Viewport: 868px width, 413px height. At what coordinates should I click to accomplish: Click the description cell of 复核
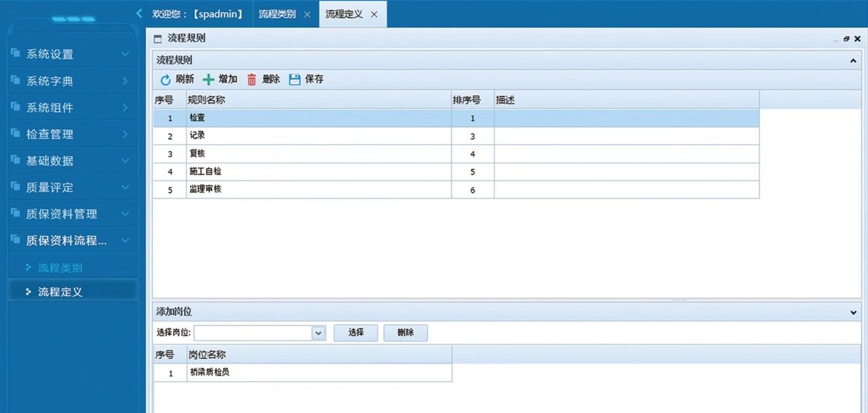tap(627, 154)
